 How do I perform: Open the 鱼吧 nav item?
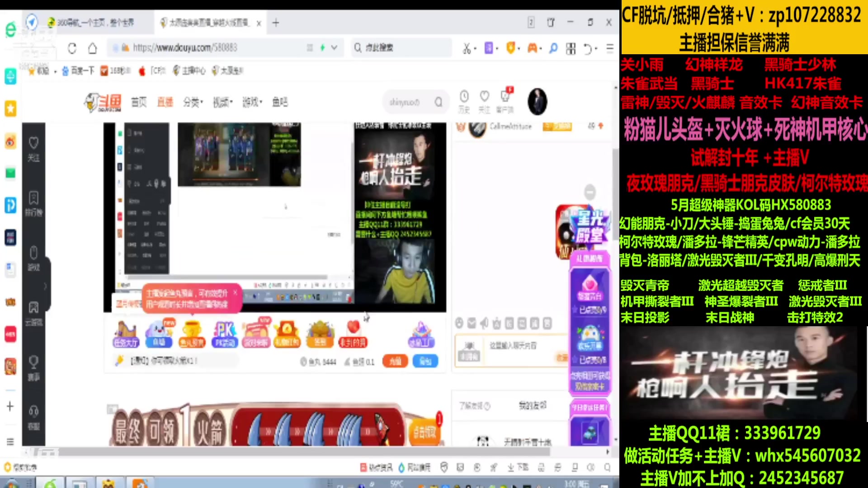tap(280, 102)
